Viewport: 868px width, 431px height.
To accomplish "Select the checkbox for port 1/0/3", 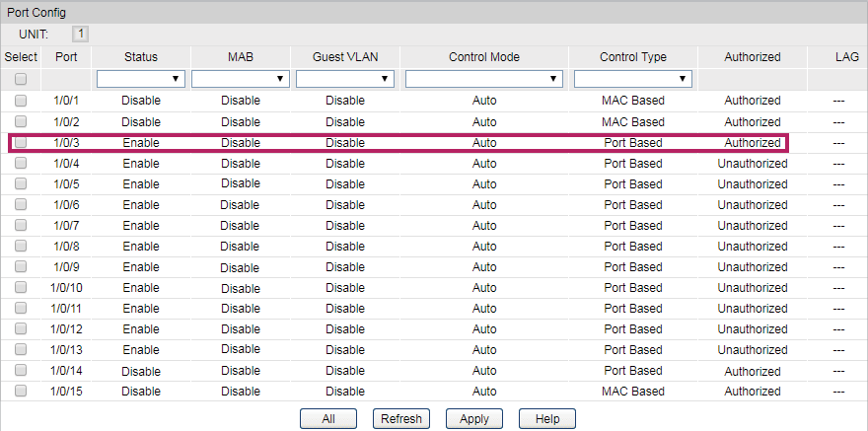I will 21,143.
